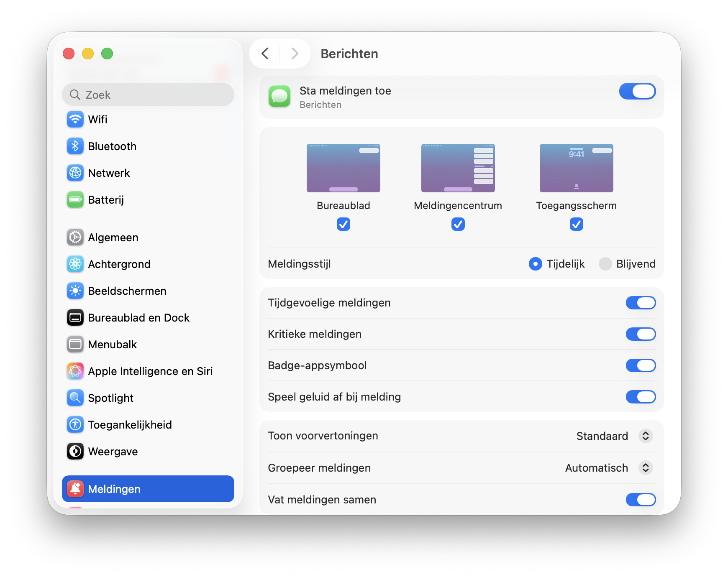The width and height of the screenshot is (728, 577).
Task: Select the Blijvend notification style
Action: (605, 264)
